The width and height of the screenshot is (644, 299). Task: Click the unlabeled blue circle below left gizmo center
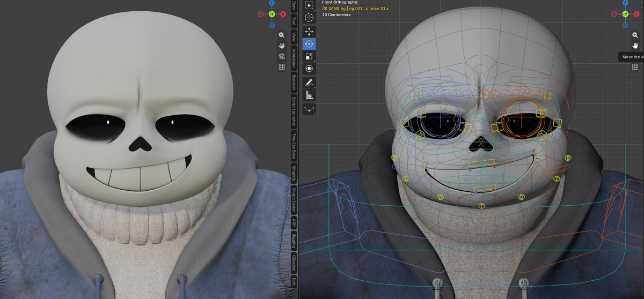pos(272,25)
